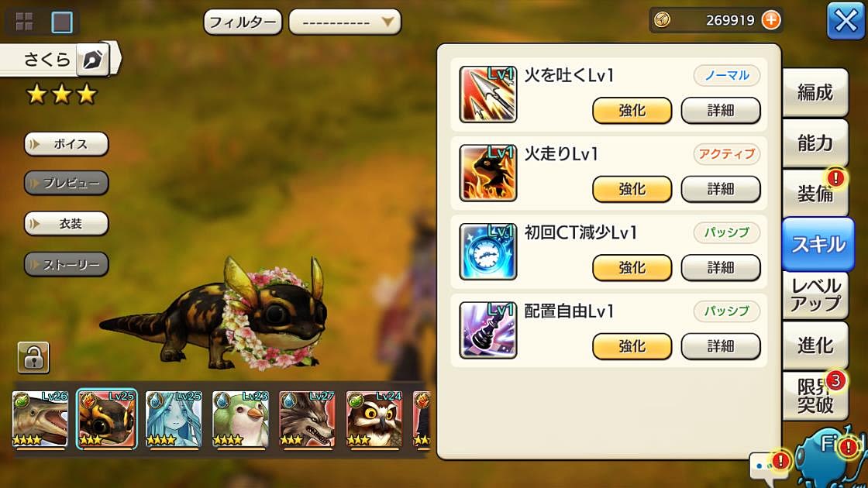The height and width of the screenshot is (488, 868).
Task: Click 強化 for 火を吐く skill
Action: tap(632, 111)
